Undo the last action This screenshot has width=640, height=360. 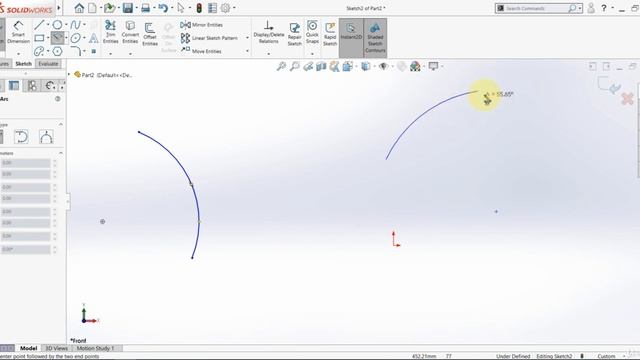tap(163, 8)
